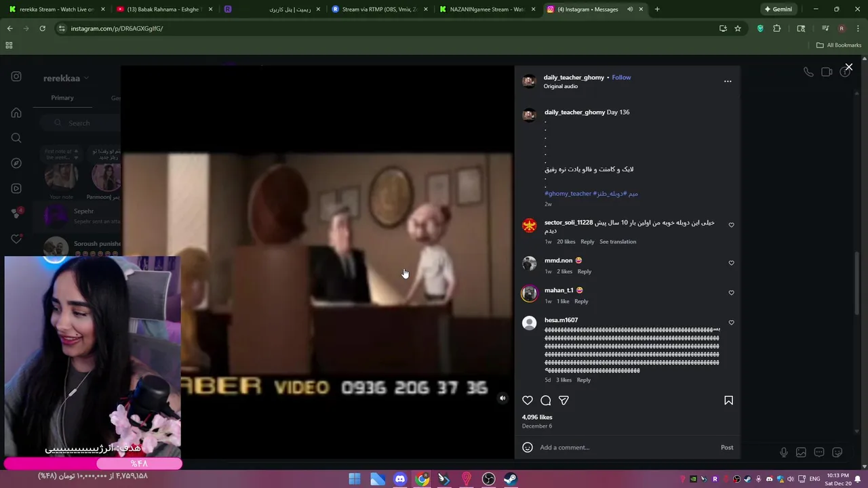Open the emoji picker in the comment box
The width and height of the screenshot is (868, 488).
[528, 447]
